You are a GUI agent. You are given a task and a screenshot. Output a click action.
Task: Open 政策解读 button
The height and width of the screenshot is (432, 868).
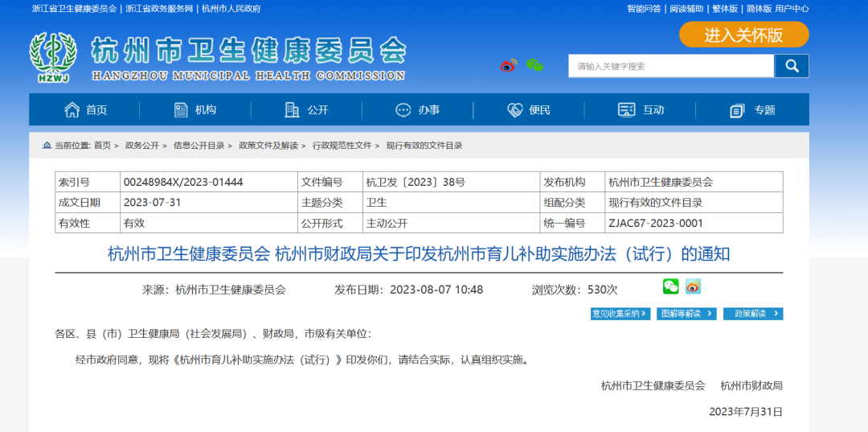[x=753, y=314]
